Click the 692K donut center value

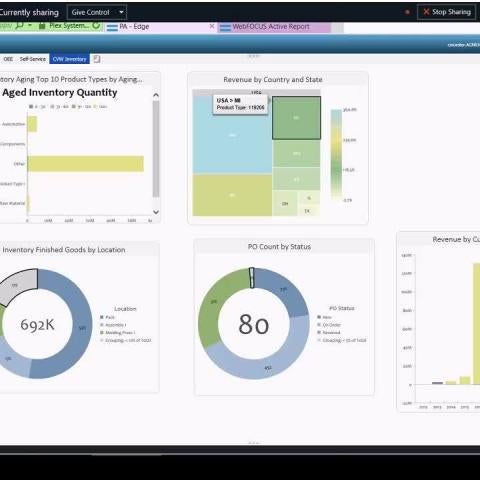(37, 324)
